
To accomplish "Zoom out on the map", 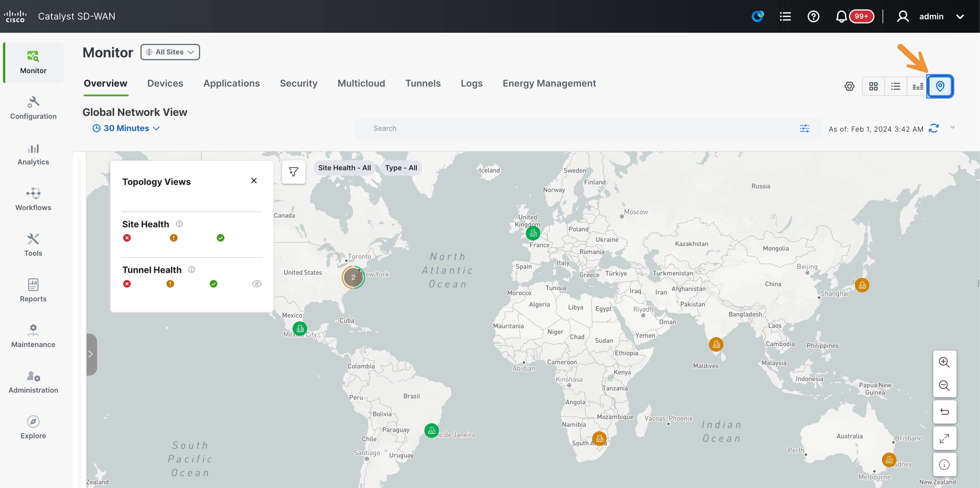I will click(944, 385).
